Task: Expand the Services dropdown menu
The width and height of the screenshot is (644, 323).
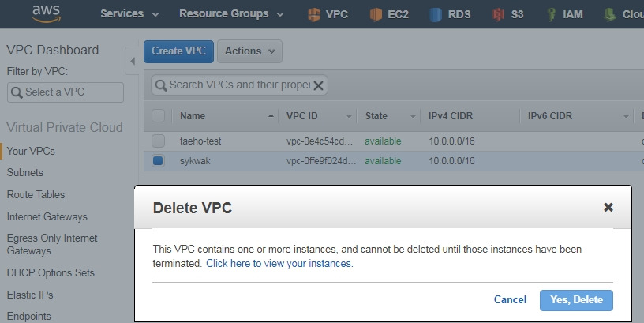Action: 129,14
